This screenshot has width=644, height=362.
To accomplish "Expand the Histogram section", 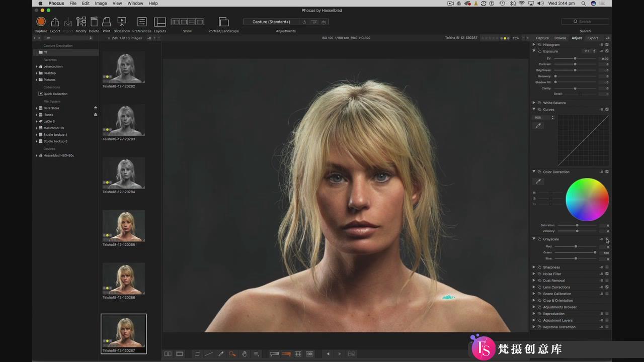I will point(534,45).
